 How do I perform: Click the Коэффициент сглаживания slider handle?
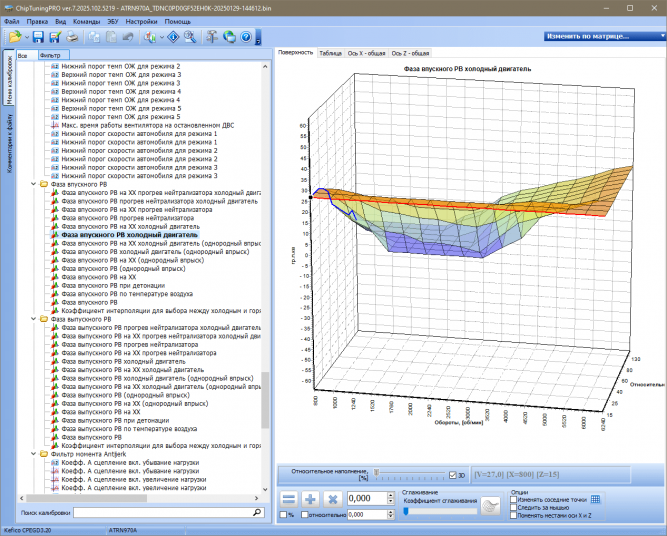[406, 511]
